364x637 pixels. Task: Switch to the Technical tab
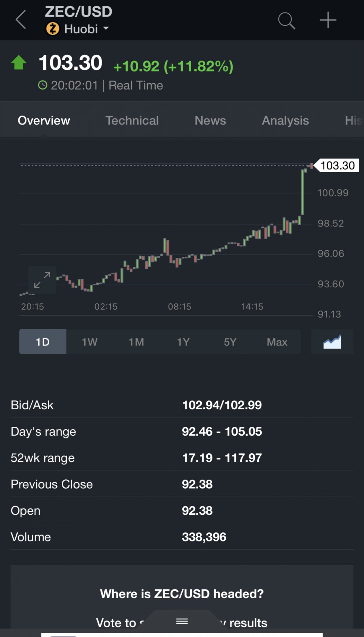[x=132, y=120]
